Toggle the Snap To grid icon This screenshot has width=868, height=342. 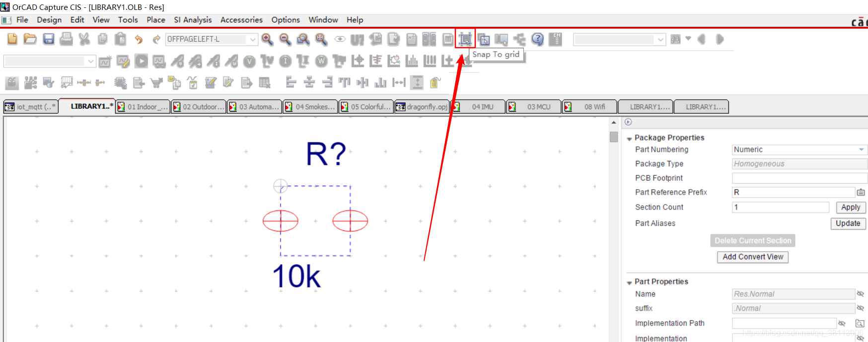tap(465, 39)
